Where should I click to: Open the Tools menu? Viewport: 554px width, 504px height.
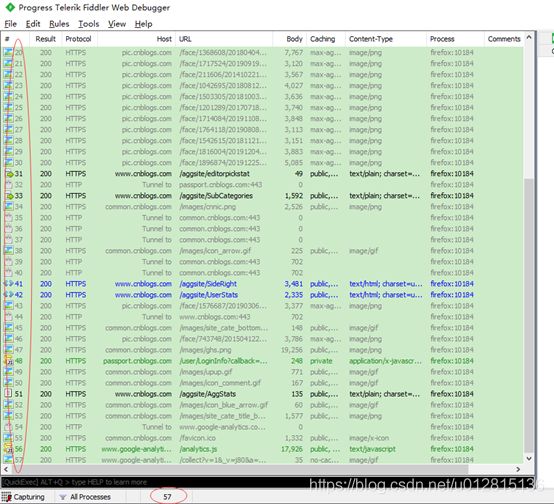pyautogui.click(x=89, y=24)
